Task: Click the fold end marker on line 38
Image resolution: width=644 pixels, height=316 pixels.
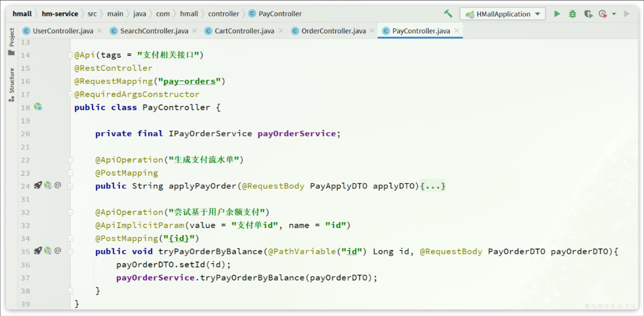Action: [x=70, y=291]
